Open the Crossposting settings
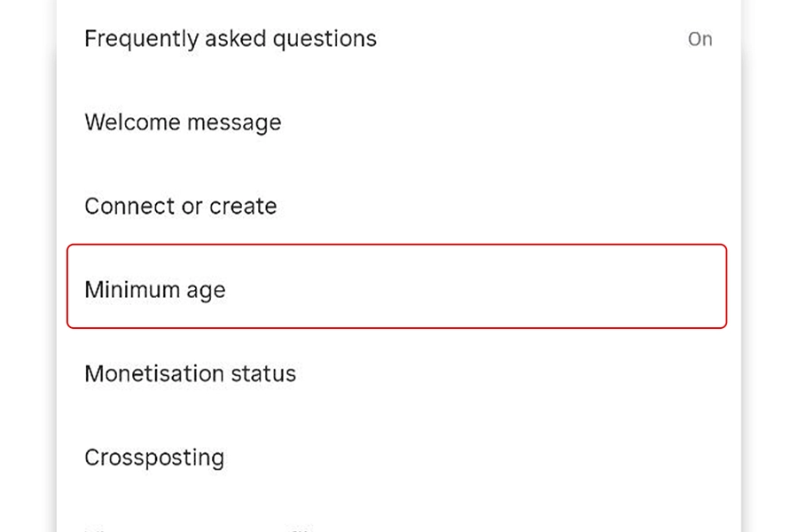The width and height of the screenshot is (798, 532). click(x=154, y=458)
